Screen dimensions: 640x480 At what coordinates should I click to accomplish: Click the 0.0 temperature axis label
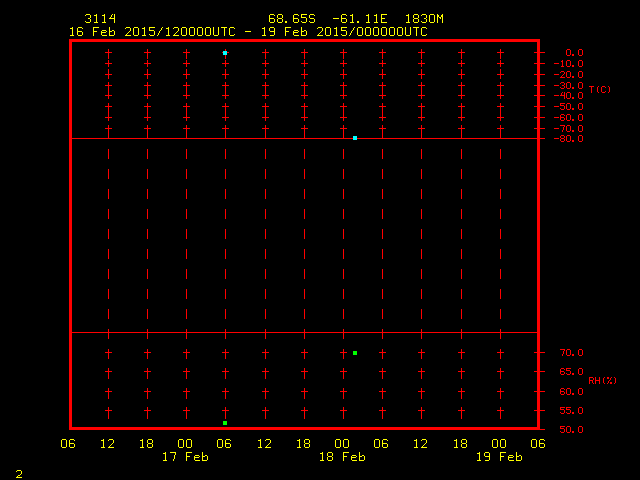click(574, 53)
